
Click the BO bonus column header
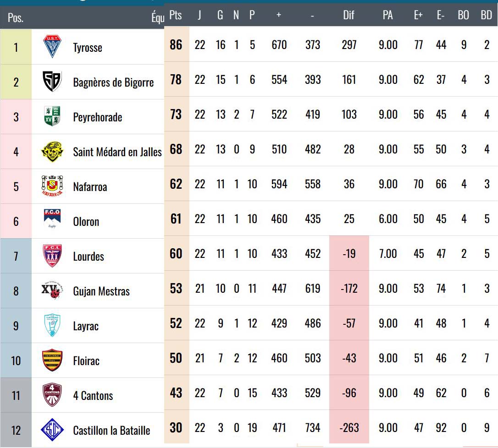point(464,15)
